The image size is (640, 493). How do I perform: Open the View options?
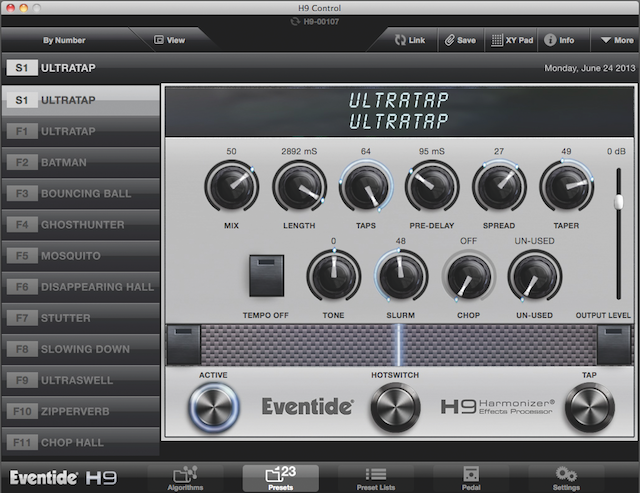coord(169,40)
